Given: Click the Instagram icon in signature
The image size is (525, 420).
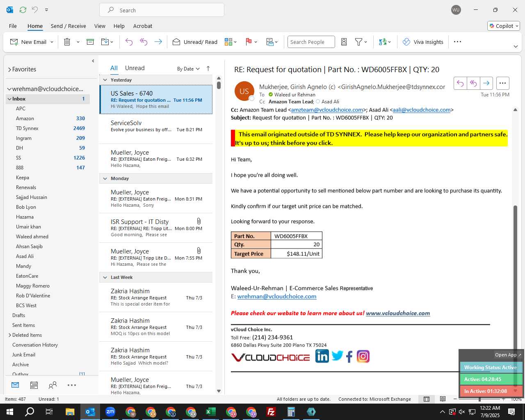Looking at the screenshot, I should tap(363, 356).
